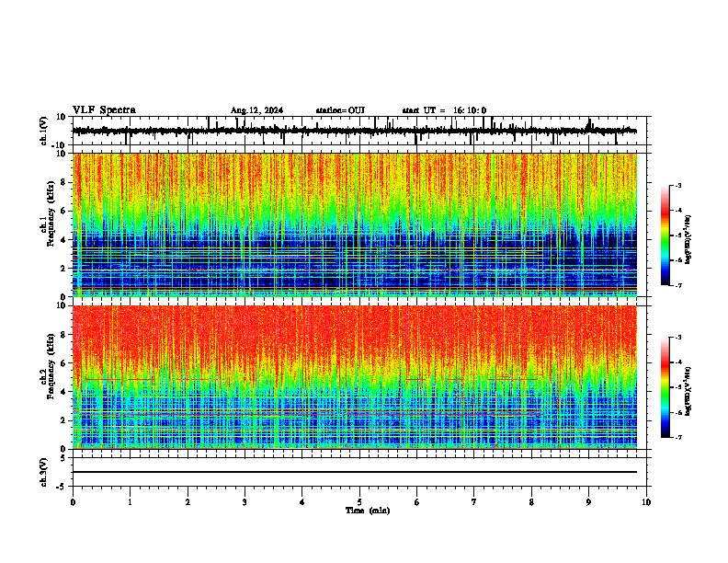This screenshot has width=728, height=563.
Task: Click time axis tick label "2"
Action: coord(188,502)
